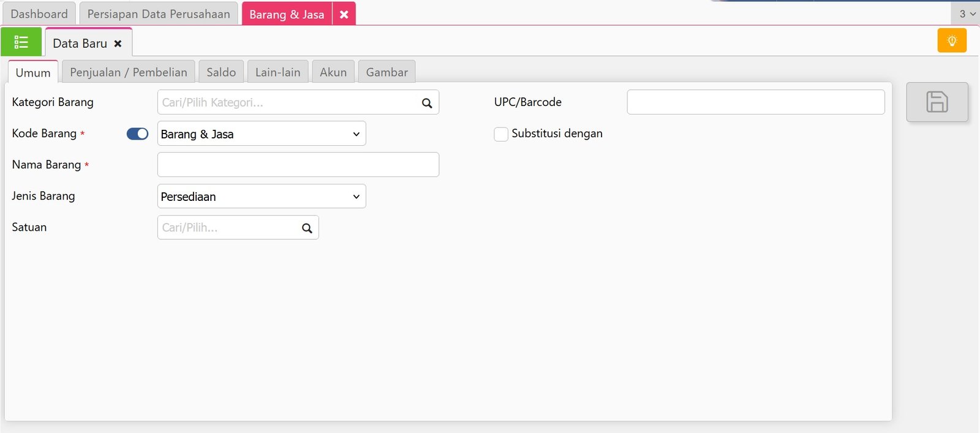Go to the Lain-lain tab
The width and height of the screenshot is (980, 433).
[277, 72]
